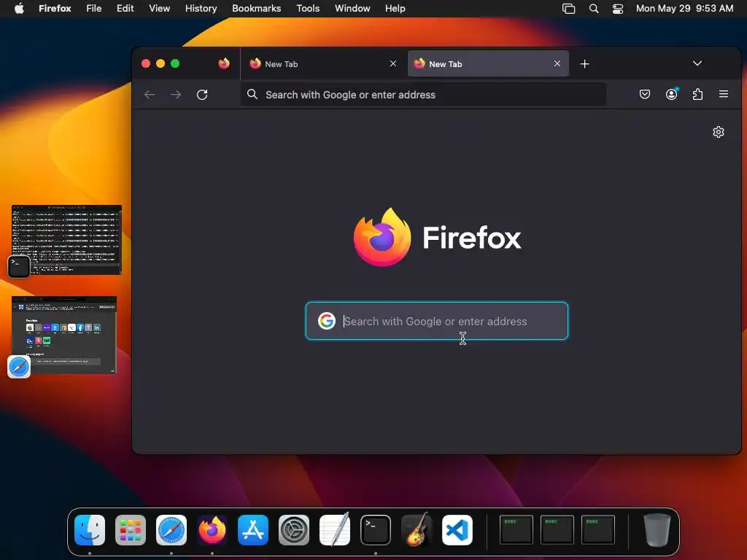Viewport: 747px width, 560px height.
Task: Click the date and time in menu bar
Action: (x=684, y=9)
